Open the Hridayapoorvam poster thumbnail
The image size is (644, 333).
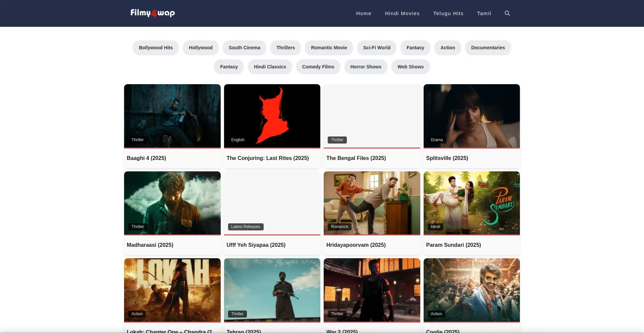tap(372, 203)
